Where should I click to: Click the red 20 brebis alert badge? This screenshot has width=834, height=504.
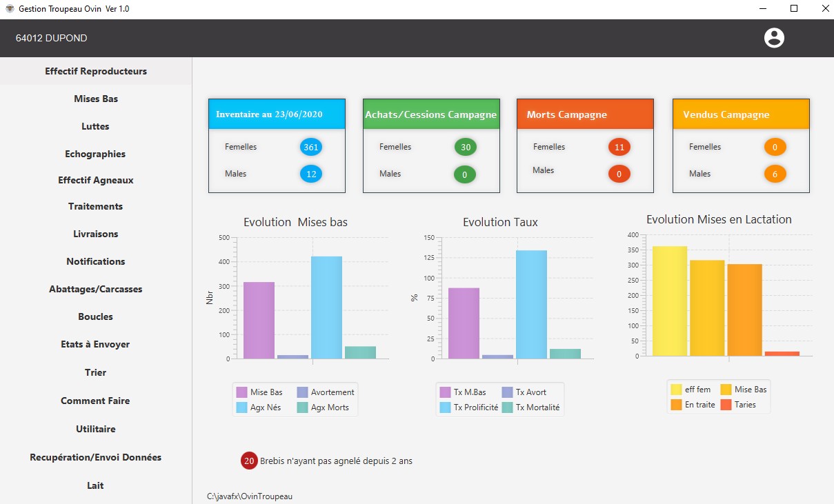249,461
